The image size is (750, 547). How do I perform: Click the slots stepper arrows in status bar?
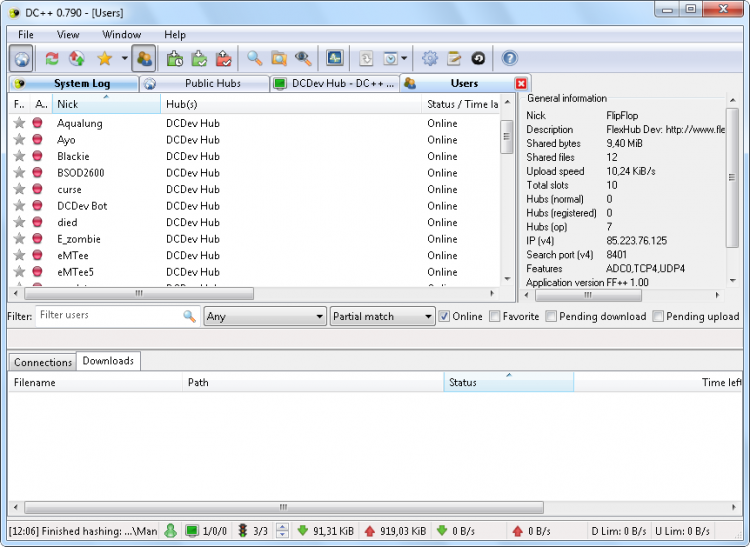coord(283,531)
